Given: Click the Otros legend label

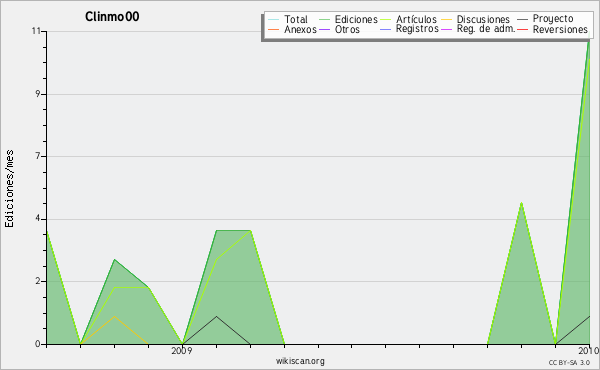Looking at the screenshot, I should tap(347, 29).
